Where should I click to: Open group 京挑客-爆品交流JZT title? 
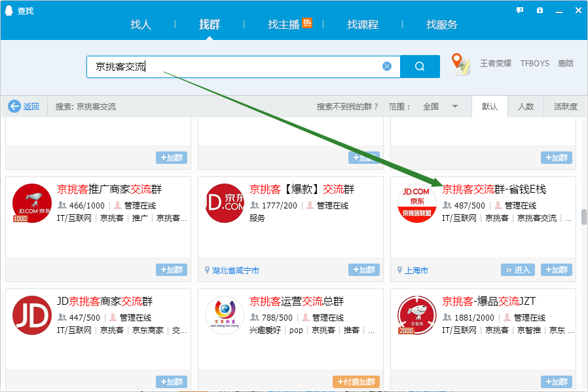(489, 301)
